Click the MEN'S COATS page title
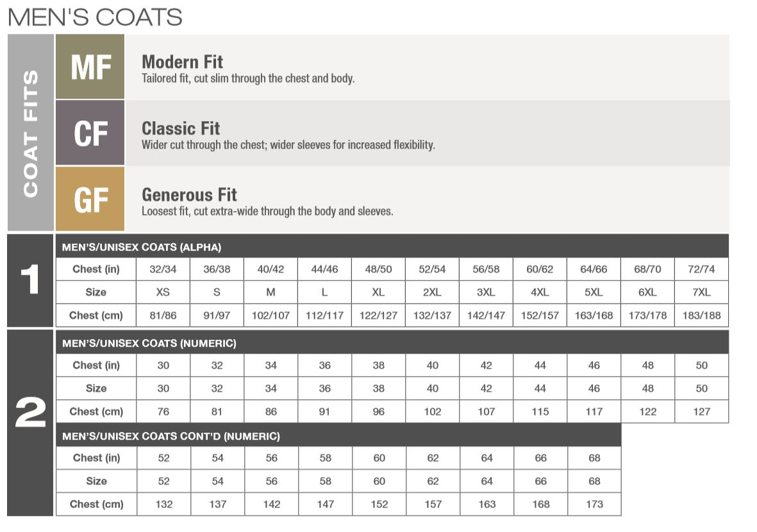This screenshot has height=532, width=757. pyautogui.click(x=95, y=17)
